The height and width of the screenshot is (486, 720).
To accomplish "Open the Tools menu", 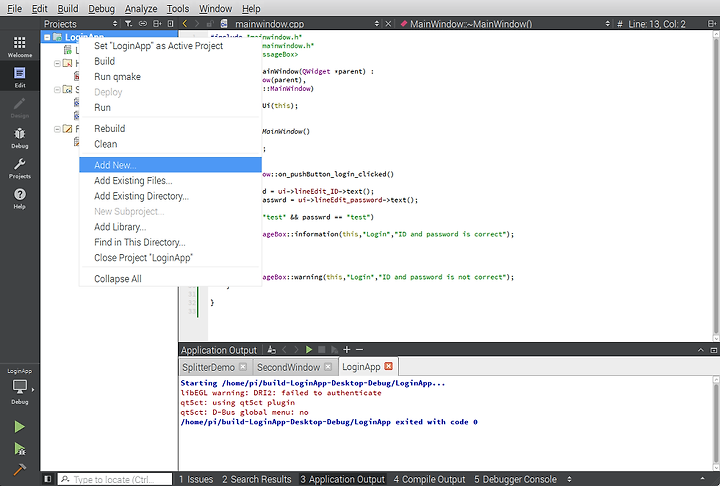I will (x=178, y=8).
